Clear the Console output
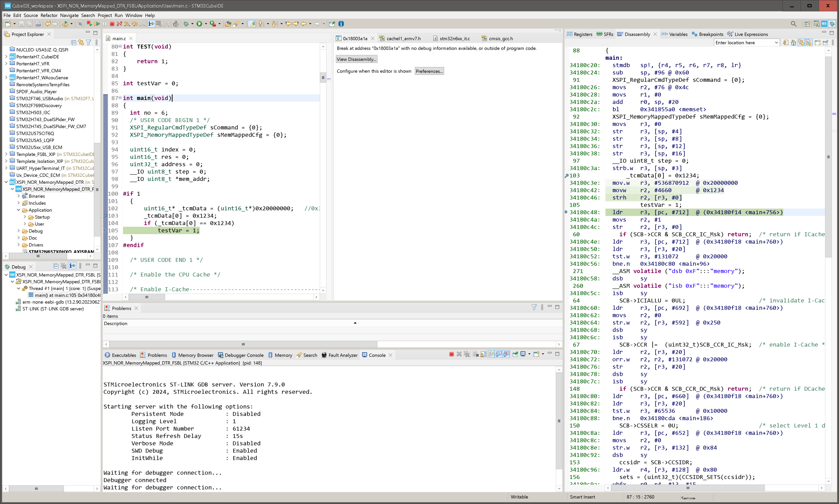The height and width of the screenshot is (504, 839). tap(476, 355)
